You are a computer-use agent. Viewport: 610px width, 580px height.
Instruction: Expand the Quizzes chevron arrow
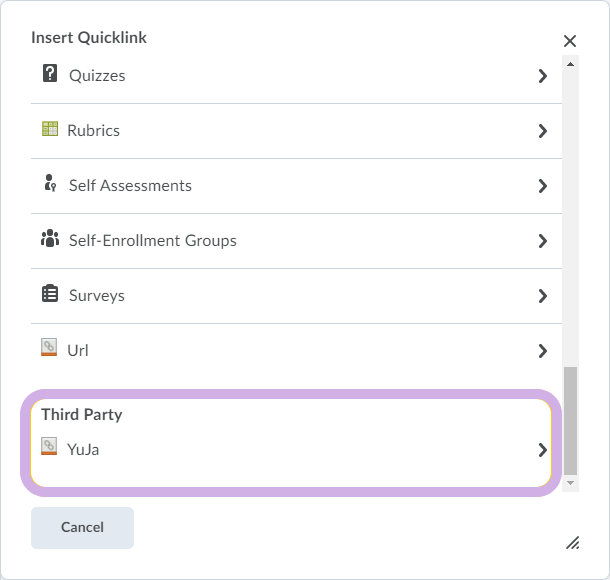tap(543, 76)
